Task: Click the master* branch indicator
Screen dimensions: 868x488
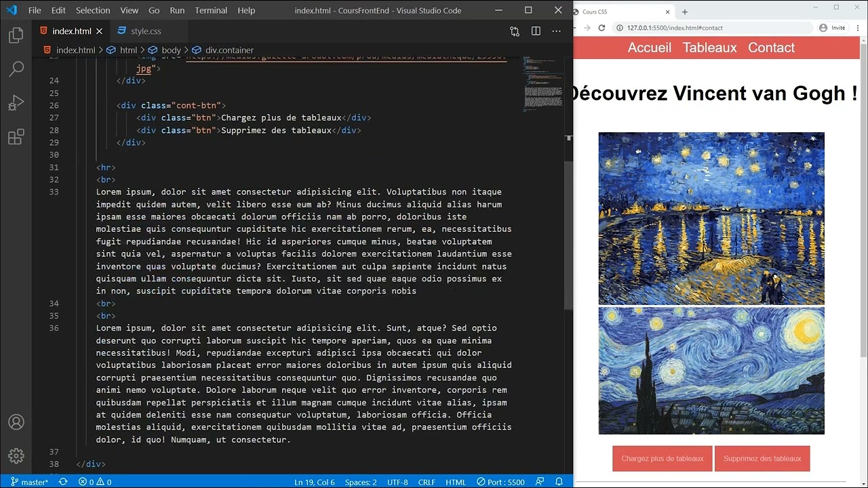Action: [29, 482]
